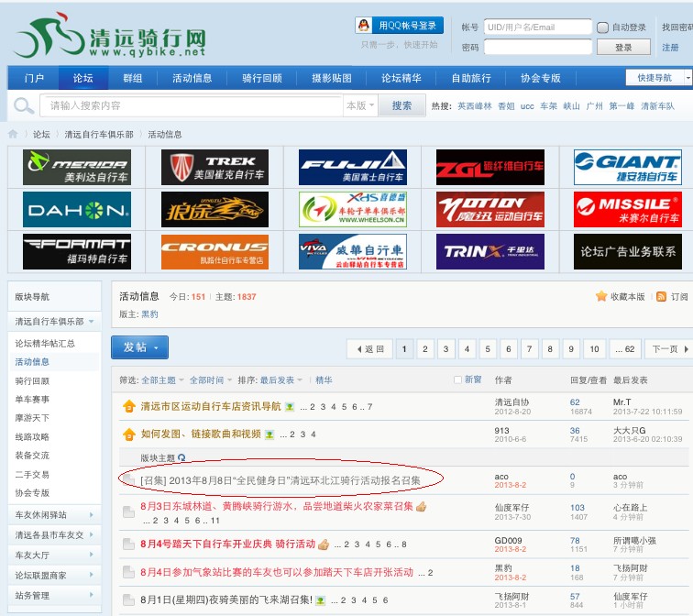693x616 pixels.
Task: Go to the 骑行回顾 navigation tab
Action: point(262,78)
